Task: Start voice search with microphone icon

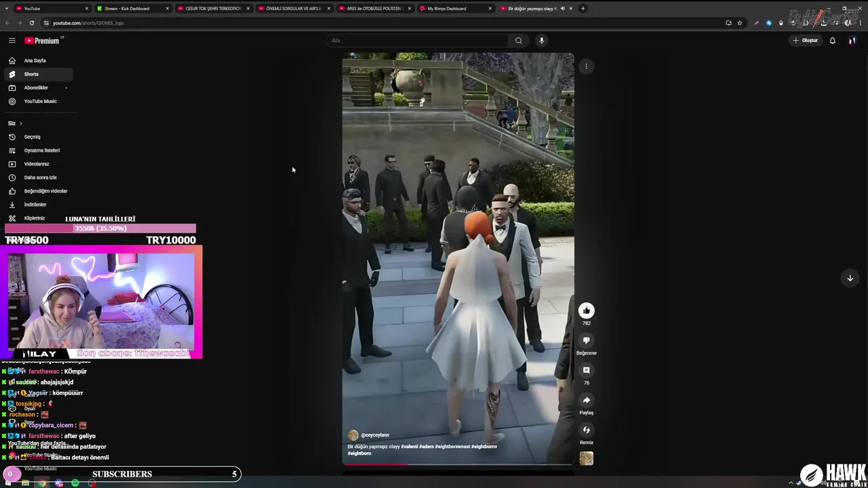Action: point(541,41)
